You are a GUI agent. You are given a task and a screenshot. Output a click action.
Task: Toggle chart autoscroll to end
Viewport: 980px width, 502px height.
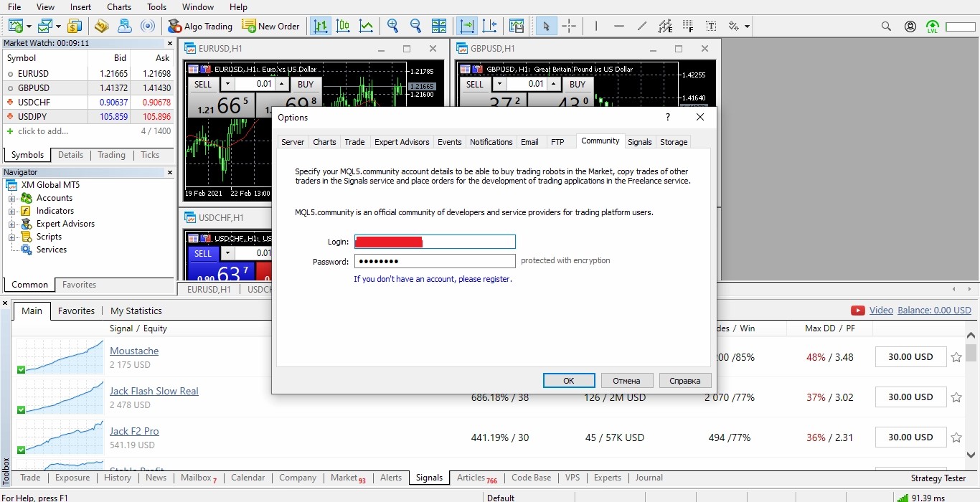[x=467, y=27]
